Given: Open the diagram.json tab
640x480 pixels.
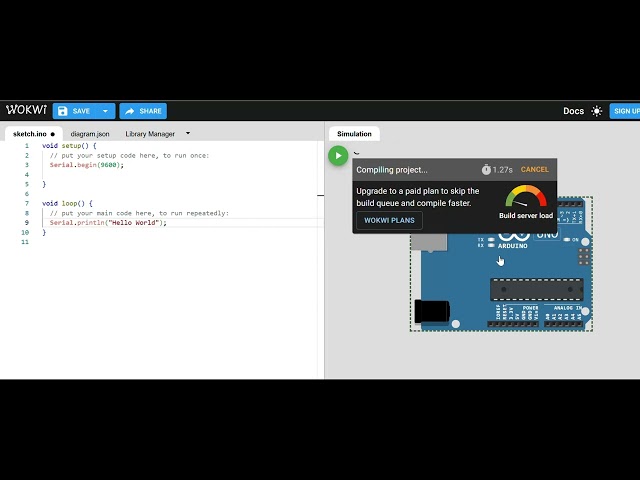Looking at the screenshot, I should click(x=90, y=134).
